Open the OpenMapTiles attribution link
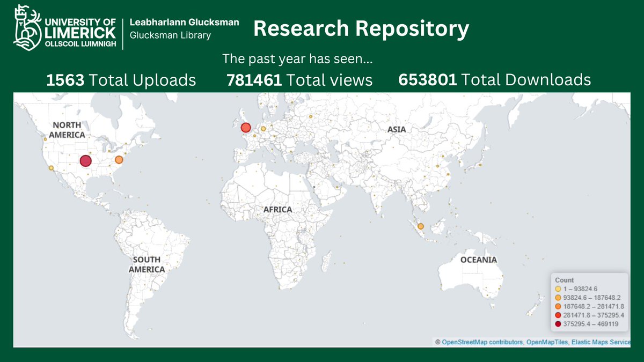Screen dimensions: 644x362 tap(547, 342)
